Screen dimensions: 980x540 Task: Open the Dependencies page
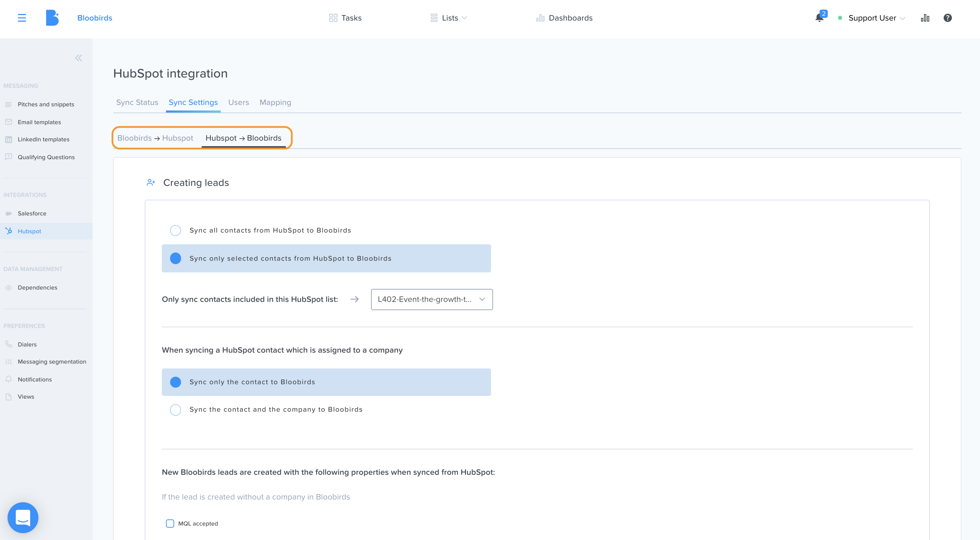[37, 288]
